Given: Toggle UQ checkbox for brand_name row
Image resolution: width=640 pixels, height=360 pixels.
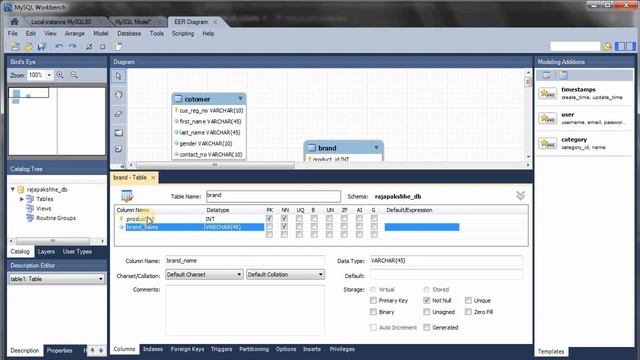Looking at the screenshot, I should pyautogui.click(x=299, y=227).
